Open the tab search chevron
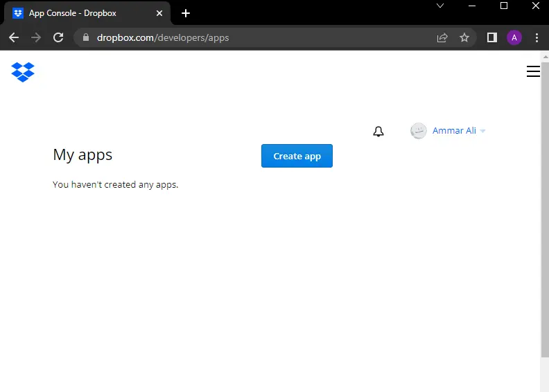Image resolution: width=549 pixels, height=392 pixels. pyautogui.click(x=440, y=6)
